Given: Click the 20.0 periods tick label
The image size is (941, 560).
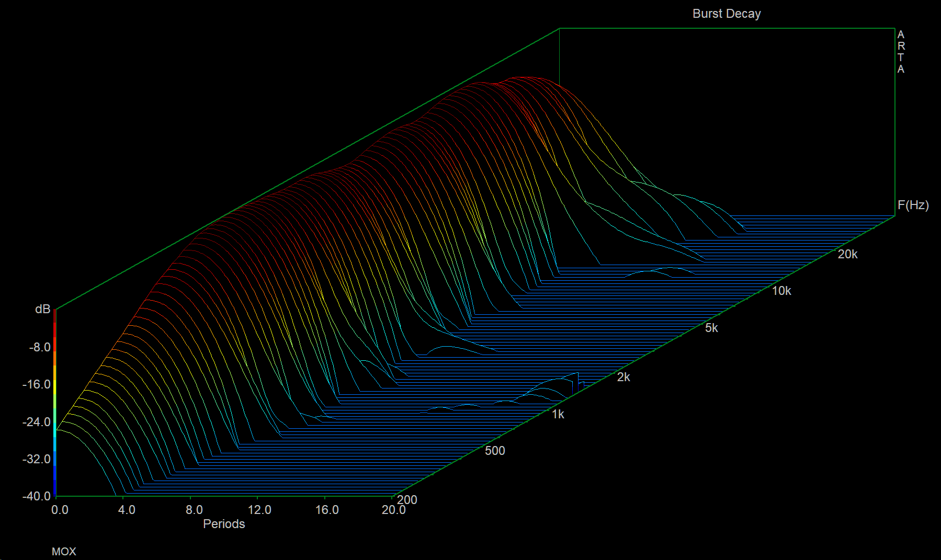Looking at the screenshot, I should [x=393, y=510].
